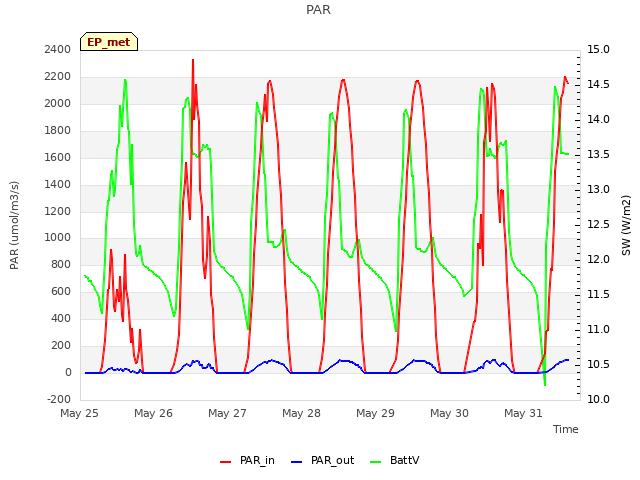
Task: Click the 13.5 right axis value
Action: [x=598, y=155]
